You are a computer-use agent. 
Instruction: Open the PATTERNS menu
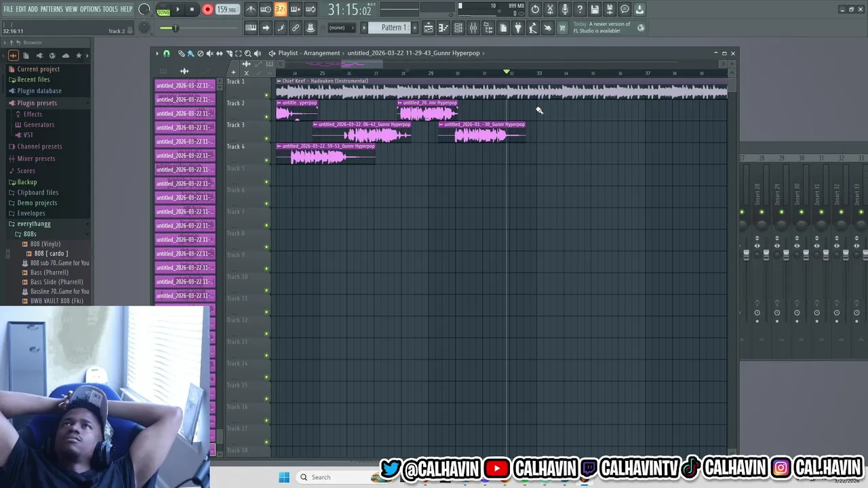click(x=52, y=9)
